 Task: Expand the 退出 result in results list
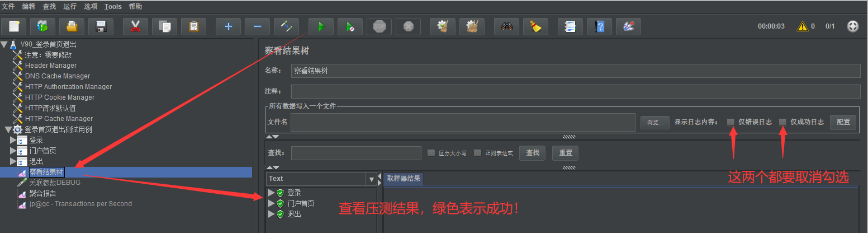pyautogui.click(x=272, y=214)
